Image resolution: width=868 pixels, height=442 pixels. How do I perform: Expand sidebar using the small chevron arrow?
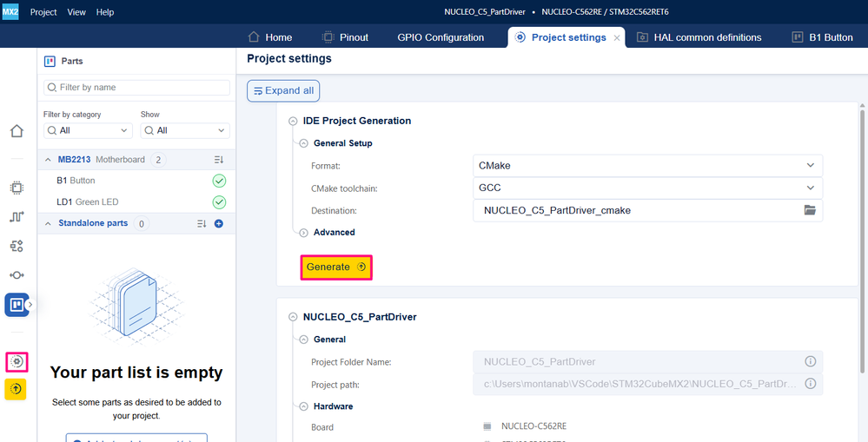[31, 304]
